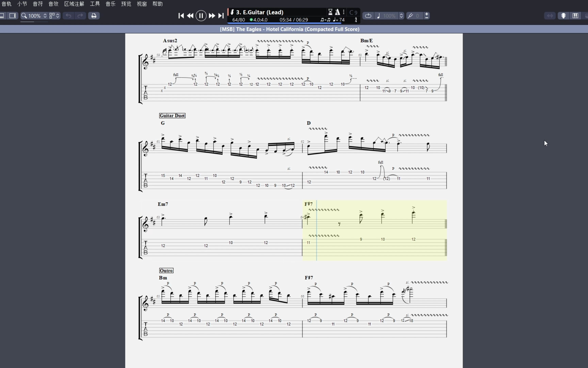The height and width of the screenshot is (368, 588).
Task: Open the 音符 (Note) menu
Action: coord(38,4)
